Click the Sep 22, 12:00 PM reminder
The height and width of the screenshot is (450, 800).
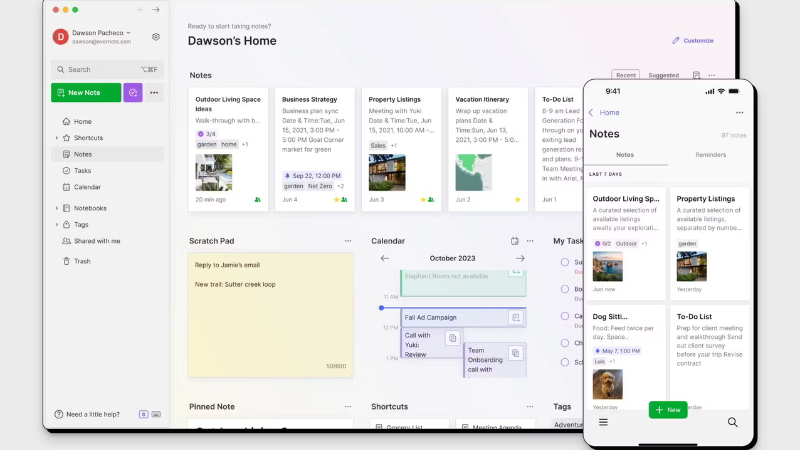312,176
